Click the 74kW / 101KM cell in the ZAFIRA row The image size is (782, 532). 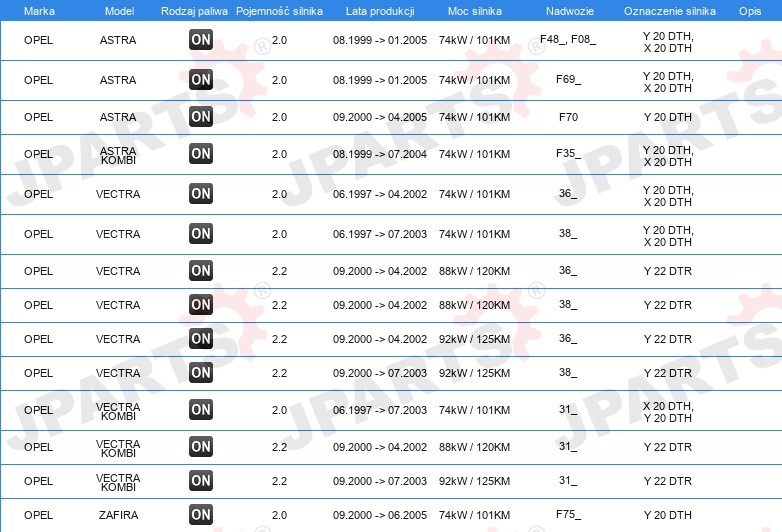point(474,515)
